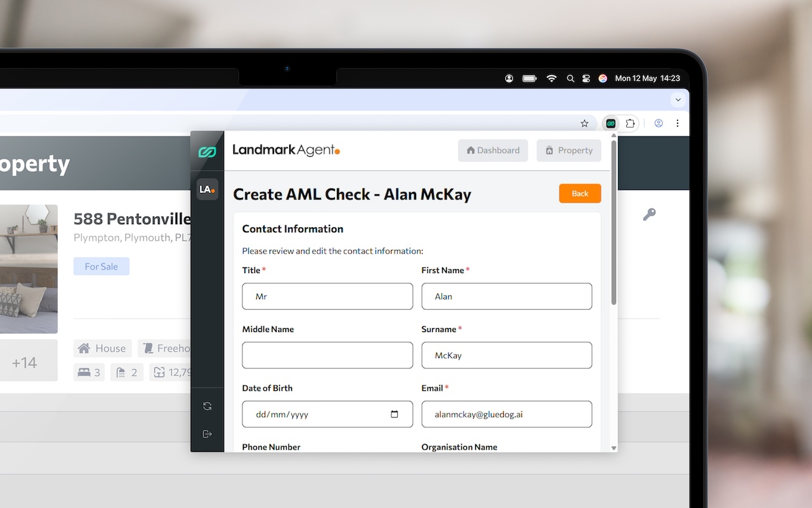Go to Dashboard in the popup header
Viewport: 812px width, 508px height.
click(x=493, y=150)
